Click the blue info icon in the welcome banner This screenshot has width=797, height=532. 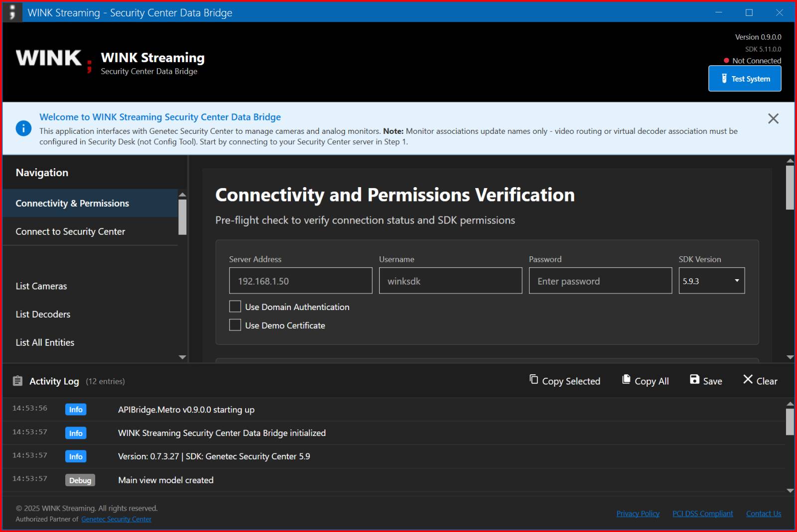coord(23,128)
